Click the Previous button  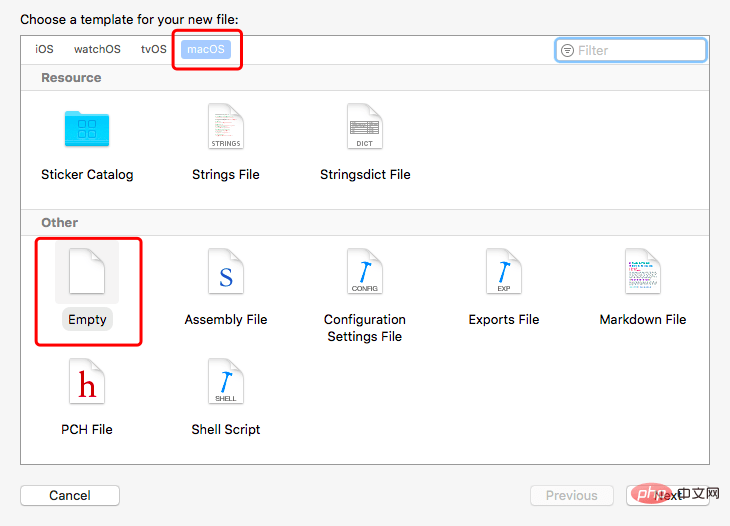pos(572,495)
